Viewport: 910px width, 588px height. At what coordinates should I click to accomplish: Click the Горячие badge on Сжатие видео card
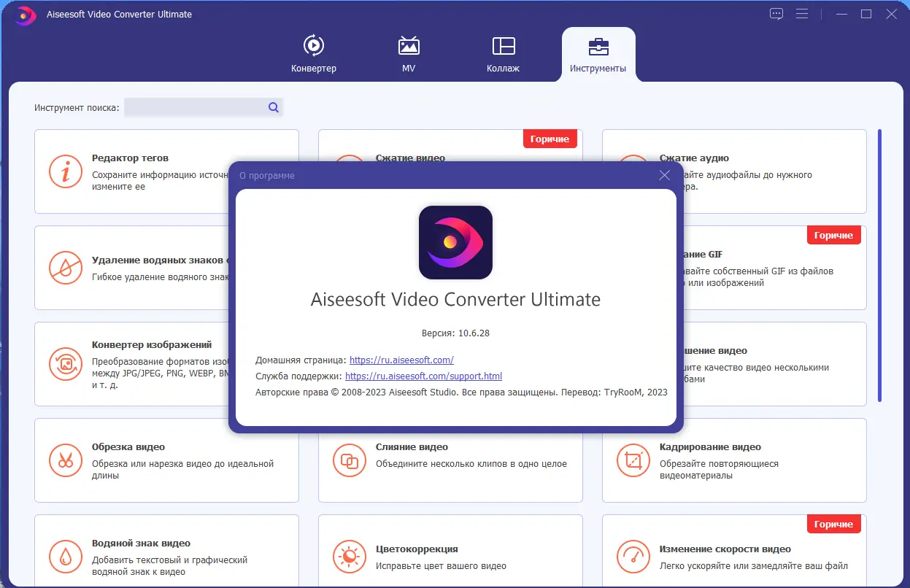pyautogui.click(x=550, y=139)
